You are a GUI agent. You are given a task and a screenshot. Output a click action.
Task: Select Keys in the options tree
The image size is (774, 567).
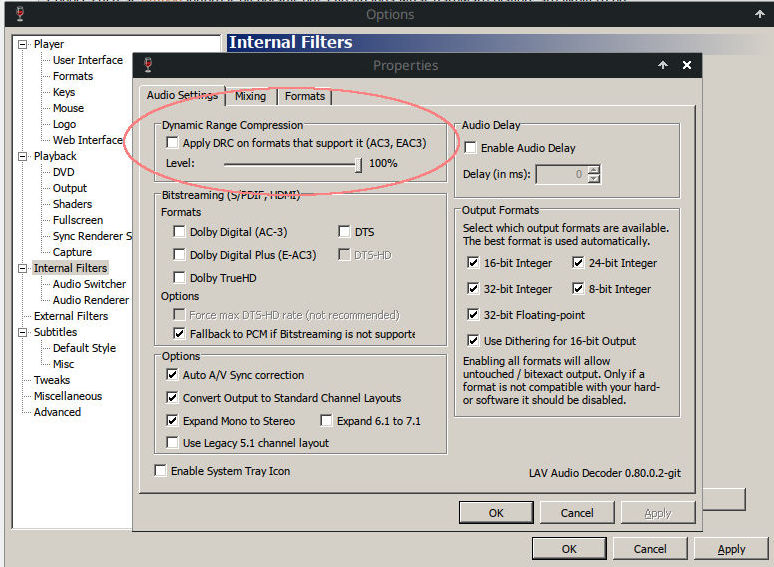click(64, 92)
